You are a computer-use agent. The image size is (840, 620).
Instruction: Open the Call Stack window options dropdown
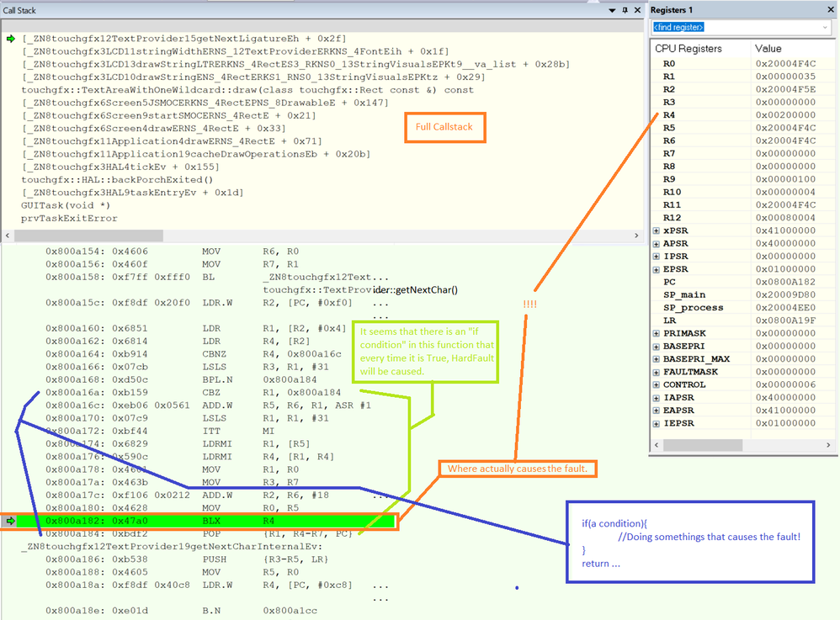(612, 10)
